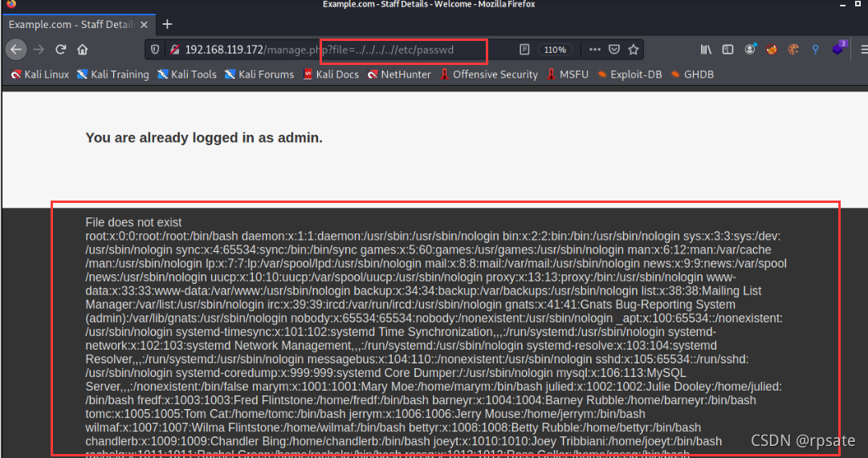Save page to Pocket
This screenshot has height=458, width=868.
[x=614, y=50]
